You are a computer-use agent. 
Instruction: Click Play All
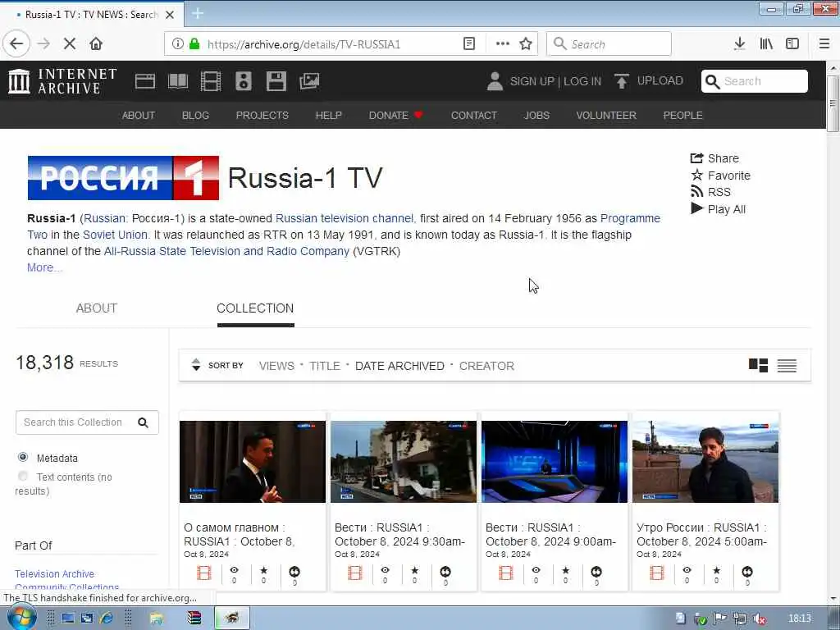[x=718, y=209]
